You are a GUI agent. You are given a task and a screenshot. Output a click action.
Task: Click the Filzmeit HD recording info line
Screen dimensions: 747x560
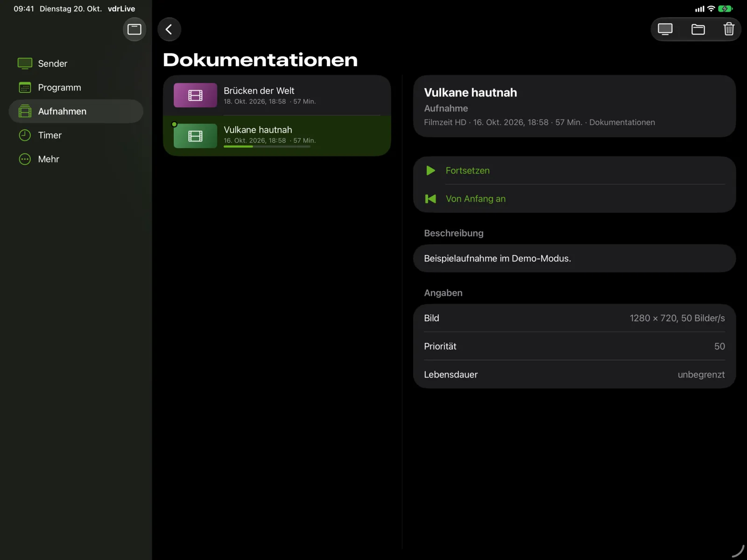pyautogui.click(x=539, y=122)
